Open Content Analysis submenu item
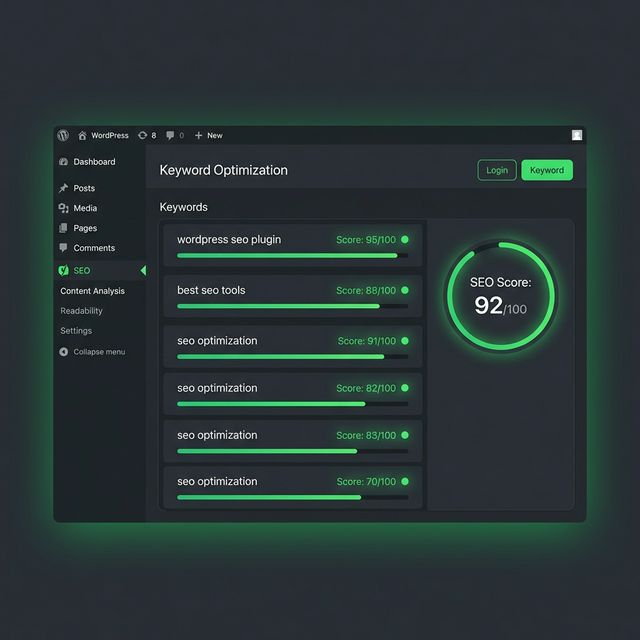The image size is (640, 640). (x=92, y=291)
